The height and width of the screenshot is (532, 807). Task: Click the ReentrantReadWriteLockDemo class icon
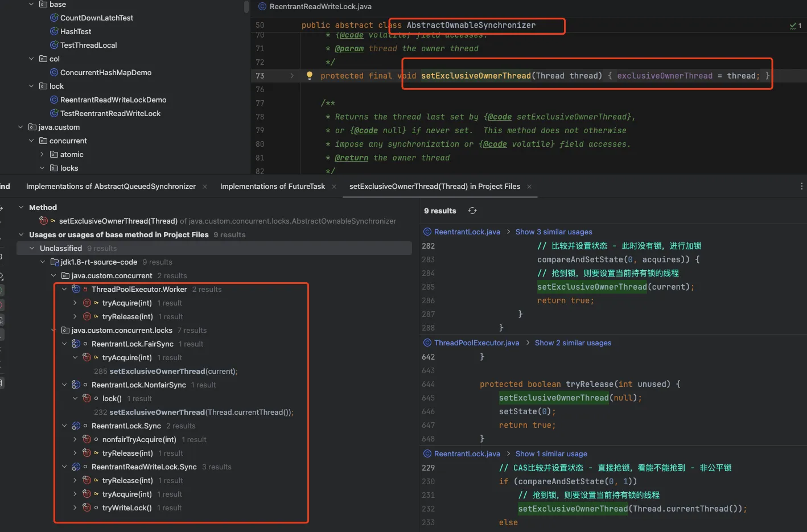coord(54,100)
